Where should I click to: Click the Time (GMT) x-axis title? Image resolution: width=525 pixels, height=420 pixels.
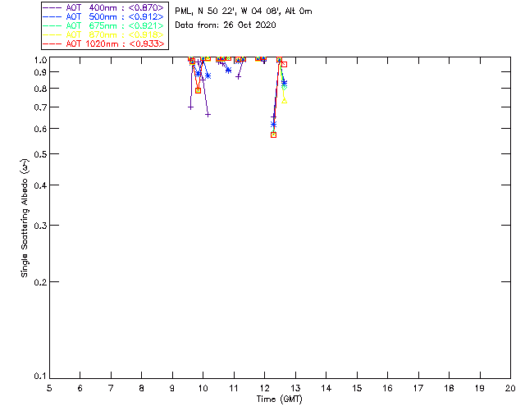coord(280,399)
